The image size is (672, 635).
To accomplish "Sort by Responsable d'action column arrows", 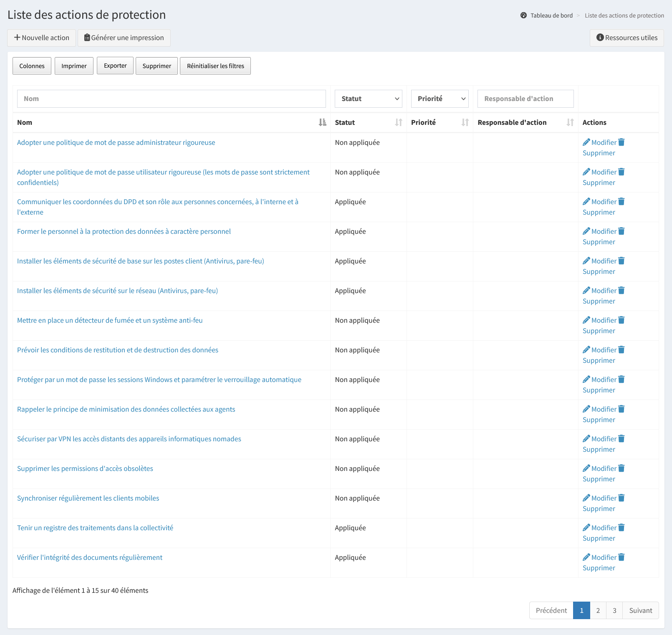I will click(570, 122).
